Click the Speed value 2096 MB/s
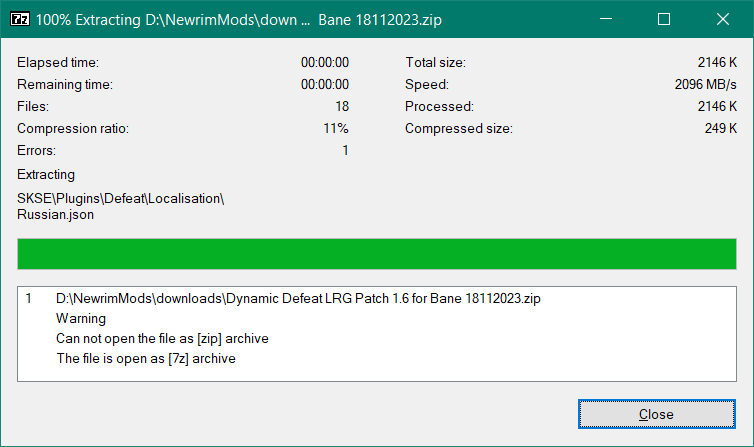754x447 pixels. pyautogui.click(x=705, y=85)
